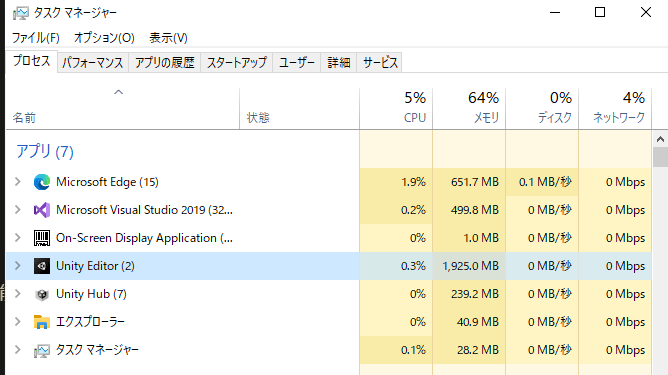Click the Unity Editor icon

pyautogui.click(x=42, y=266)
